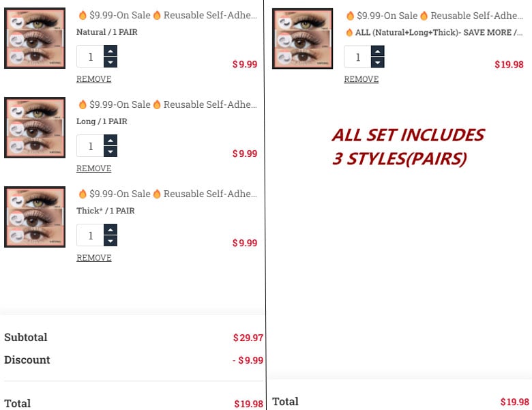Increase quantity of Natural pair item

pyautogui.click(x=110, y=51)
